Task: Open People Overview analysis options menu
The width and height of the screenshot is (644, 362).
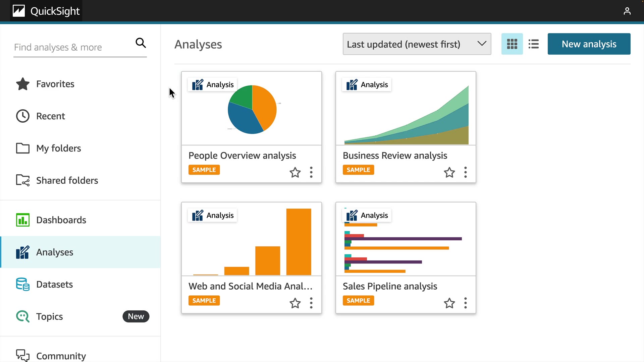Action: point(311,172)
